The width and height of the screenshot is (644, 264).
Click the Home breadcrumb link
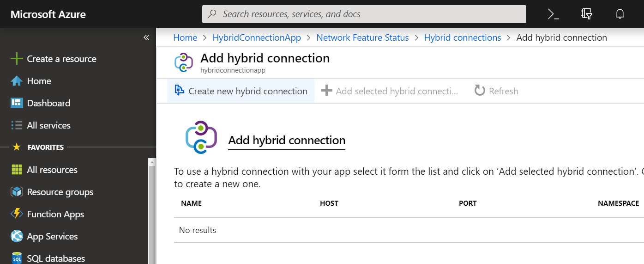coord(185,38)
